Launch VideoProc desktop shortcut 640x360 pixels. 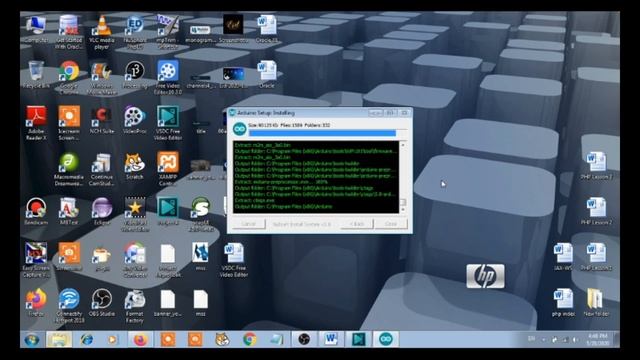coord(135,120)
